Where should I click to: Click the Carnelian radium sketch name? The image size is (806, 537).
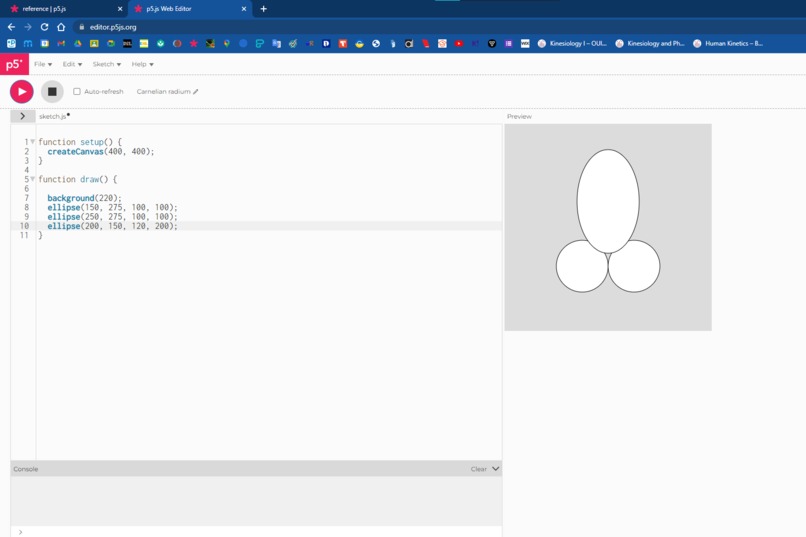coord(163,91)
